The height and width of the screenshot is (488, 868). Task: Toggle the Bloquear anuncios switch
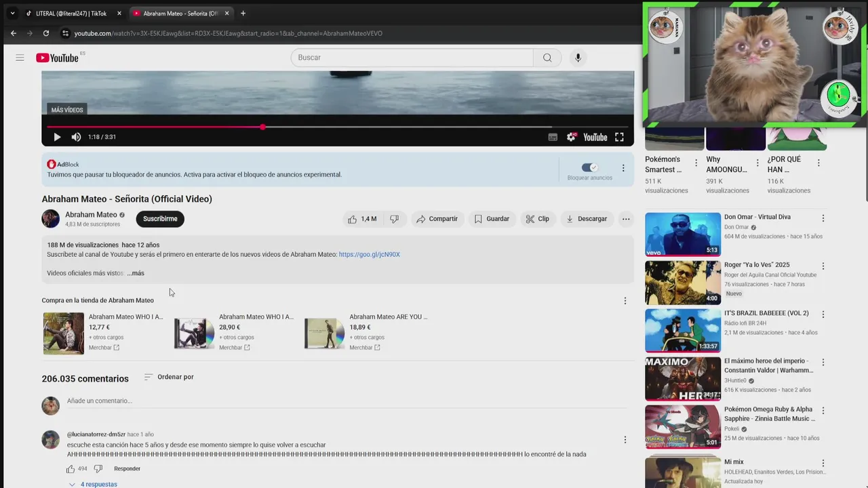click(589, 167)
